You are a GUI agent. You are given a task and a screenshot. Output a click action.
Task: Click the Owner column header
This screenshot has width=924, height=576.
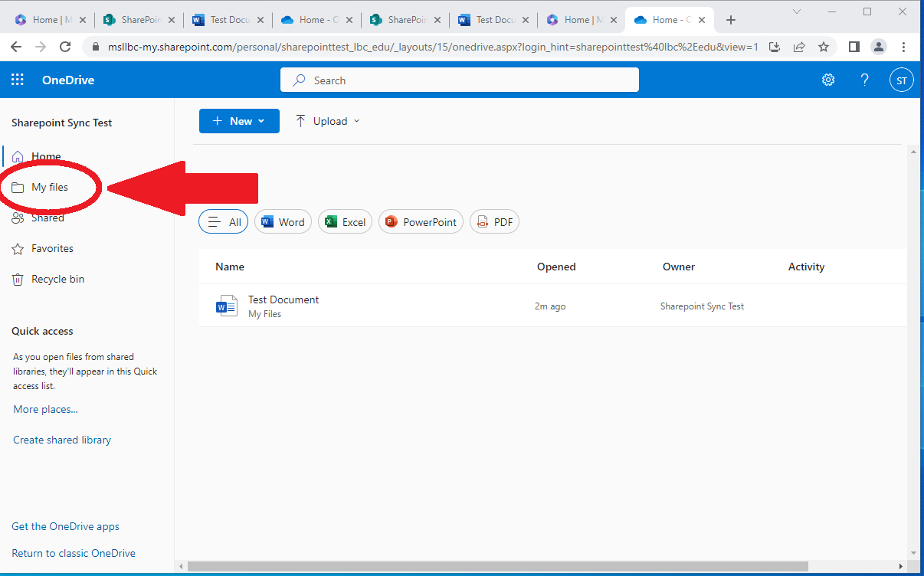(x=679, y=267)
